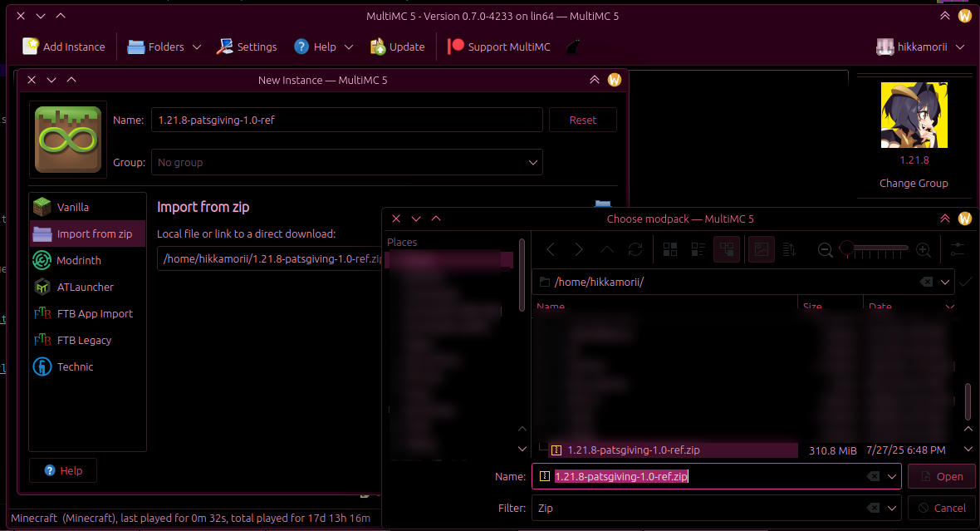Select the FTB Legacy source
This screenshot has width=980, height=531.
point(87,340)
